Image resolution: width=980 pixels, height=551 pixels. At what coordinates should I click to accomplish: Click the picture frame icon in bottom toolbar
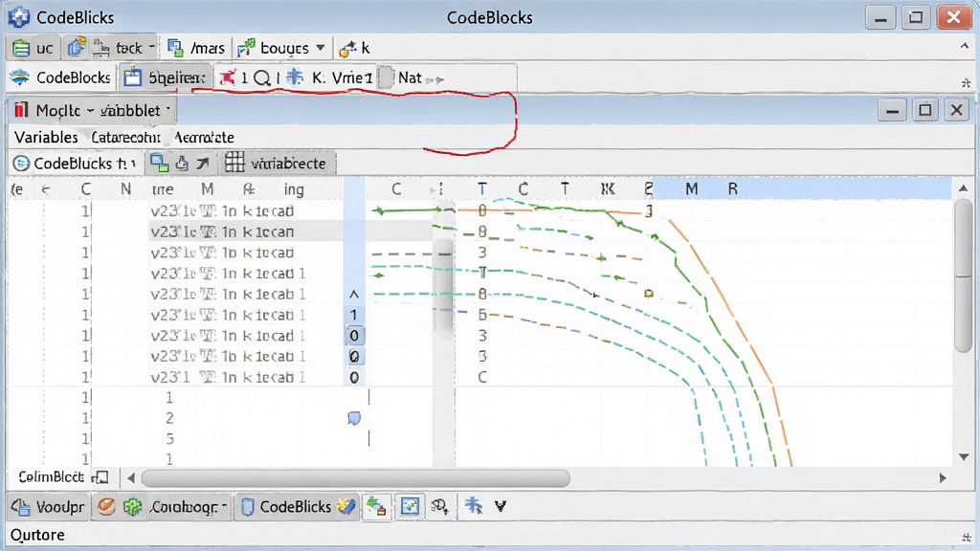(410, 507)
